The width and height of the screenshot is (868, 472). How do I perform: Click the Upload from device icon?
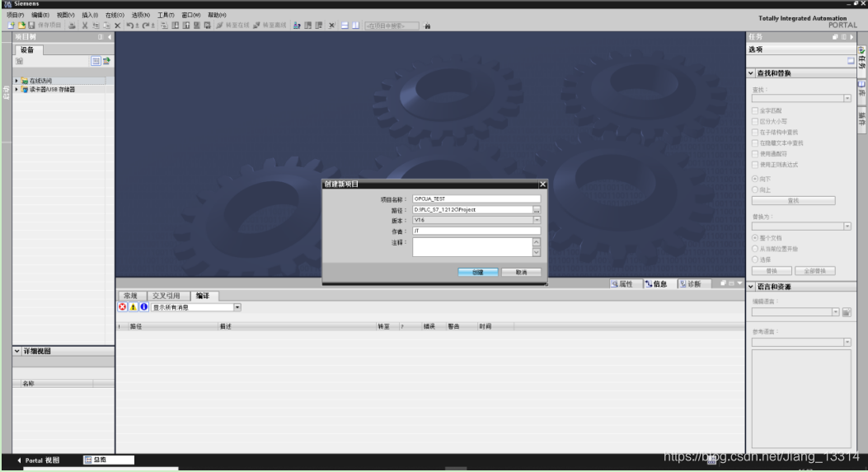pos(186,26)
